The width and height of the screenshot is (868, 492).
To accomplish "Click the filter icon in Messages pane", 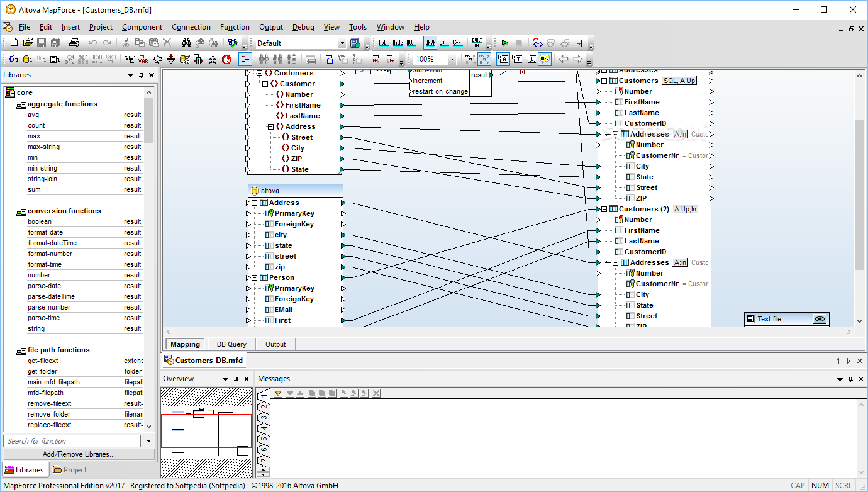I will pyautogui.click(x=277, y=393).
